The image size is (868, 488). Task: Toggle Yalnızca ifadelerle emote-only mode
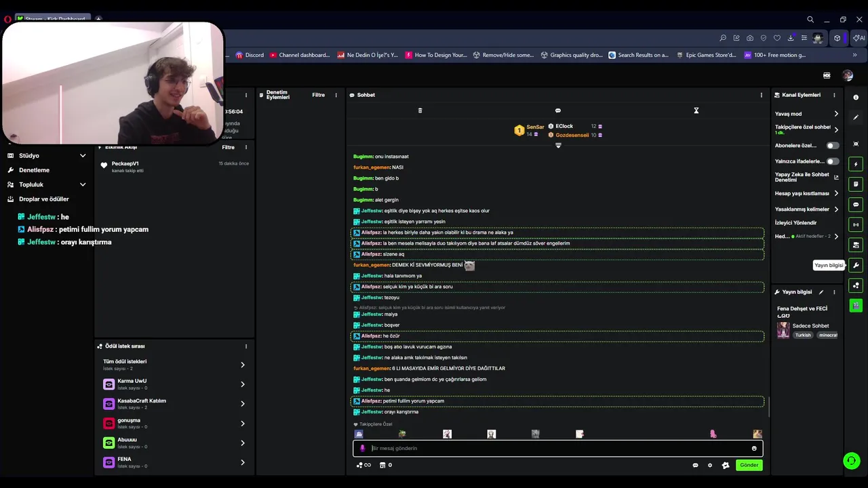click(x=832, y=161)
